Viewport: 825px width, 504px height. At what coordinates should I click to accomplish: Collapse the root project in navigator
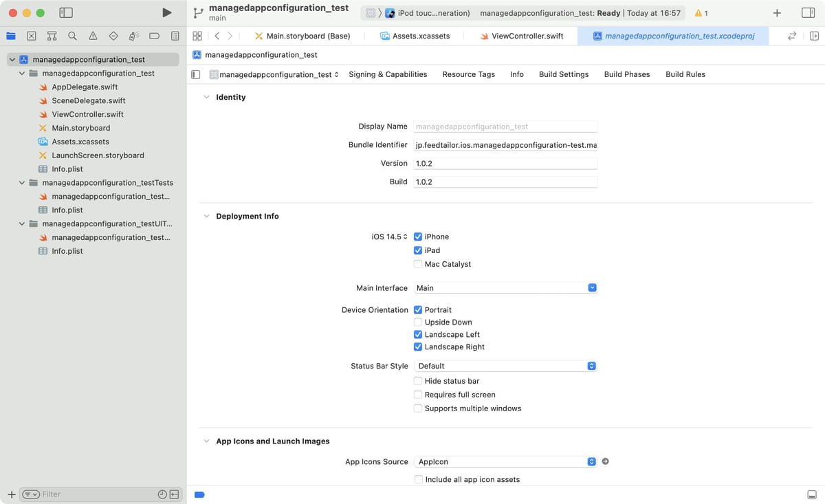pyautogui.click(x=12, y=60)
